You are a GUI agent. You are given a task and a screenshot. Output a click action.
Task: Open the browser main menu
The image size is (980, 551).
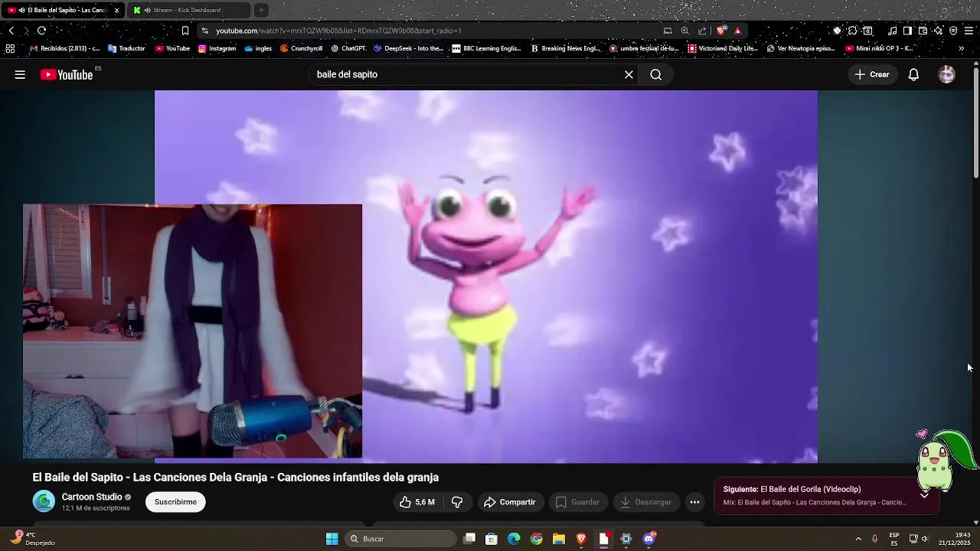click(969, 31)
